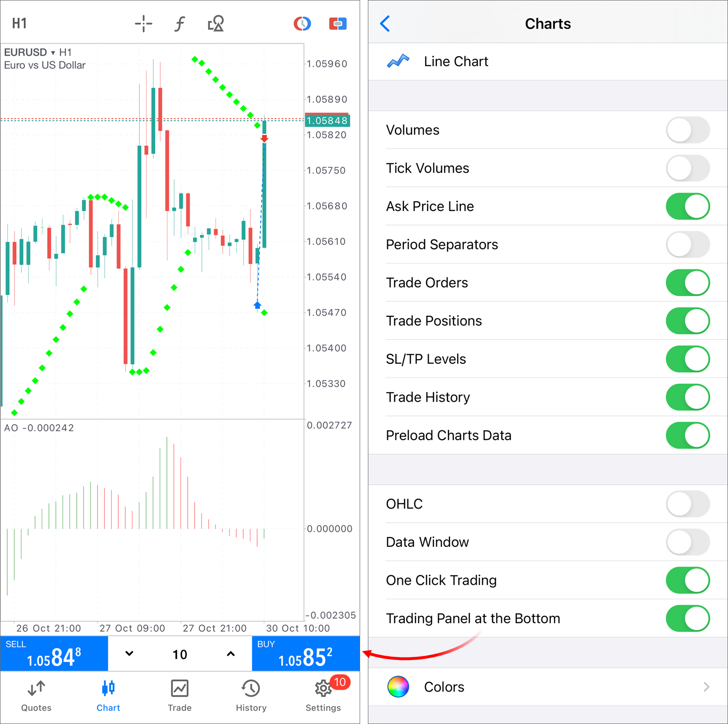The height and width of the screenshot is (724, 728).
Task: Tap the timeframes clock icon
Action: (302, 23)
